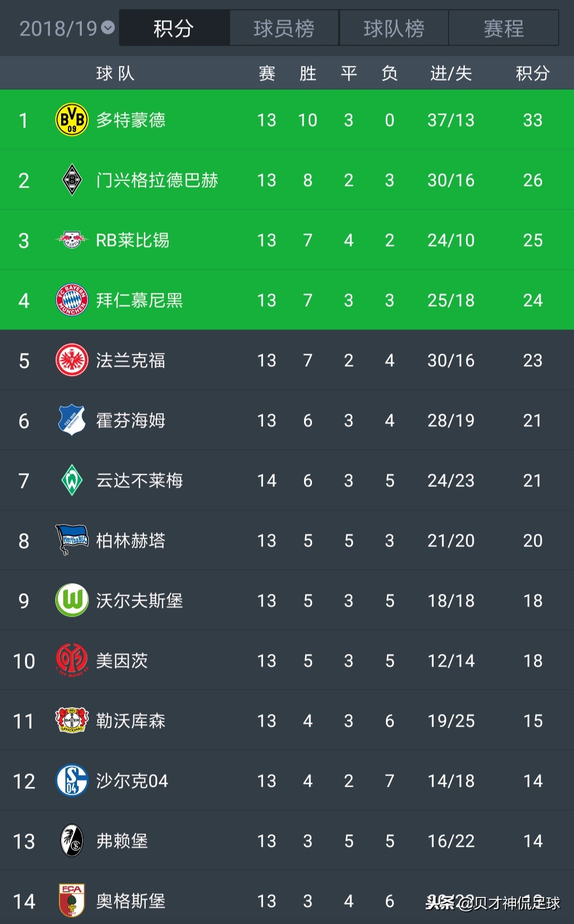Select the 积分 standings tab

point(174,28)
